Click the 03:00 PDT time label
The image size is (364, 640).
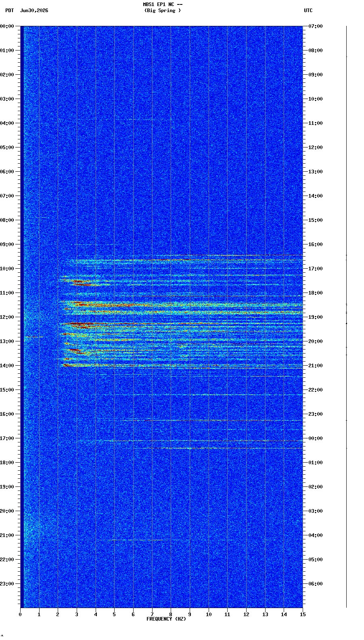click(x=7, y=99)
